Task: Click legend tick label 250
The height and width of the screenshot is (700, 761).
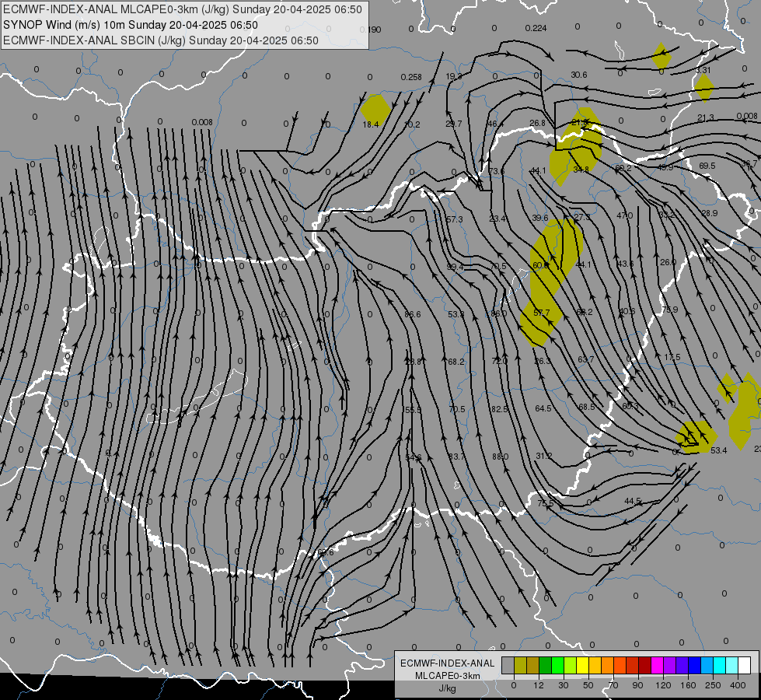Action: [x=713, y=685]
